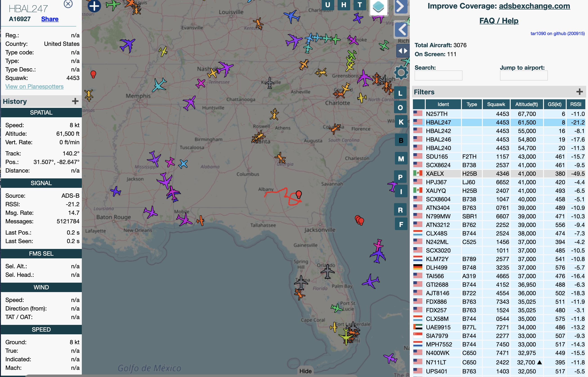Open settings gear on map
Image resolution: width=588 pixels, height=377 pixels.
(401, 73)
